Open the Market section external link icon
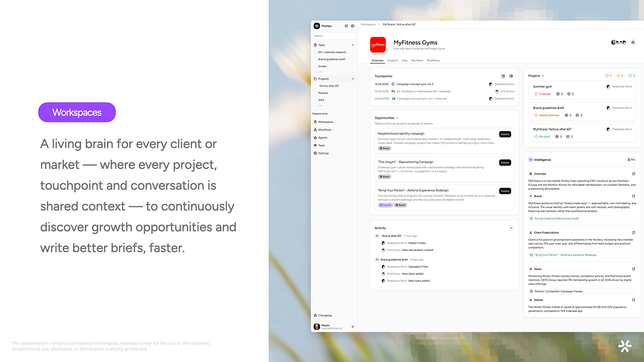 pyautogui.click(x=633, y=300)
